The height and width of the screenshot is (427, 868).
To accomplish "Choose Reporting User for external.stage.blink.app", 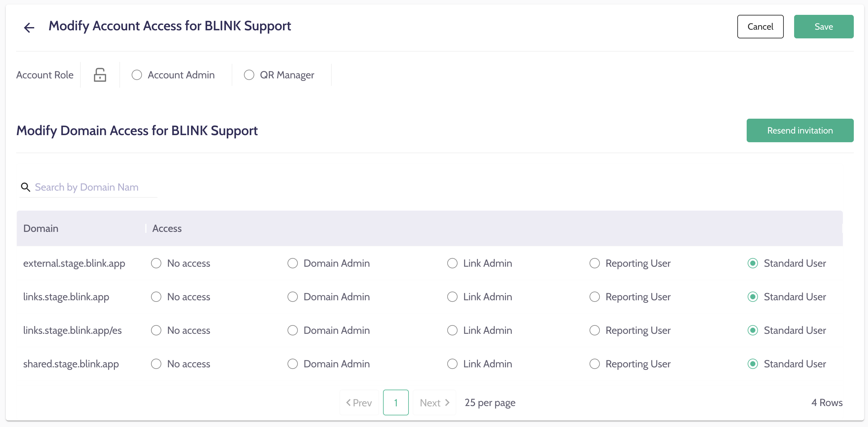I will (x=594, y=263).
